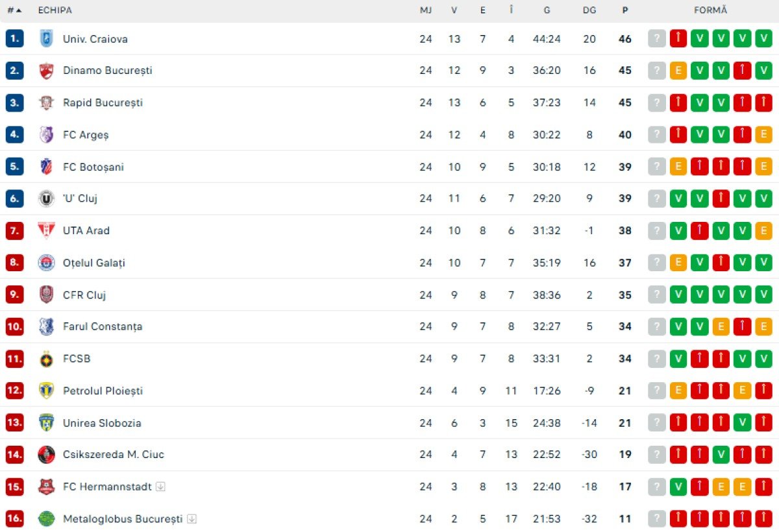Click the CFR Cluj club crest
The height and width of the screenshot is (532, 779).
point(45,295)
